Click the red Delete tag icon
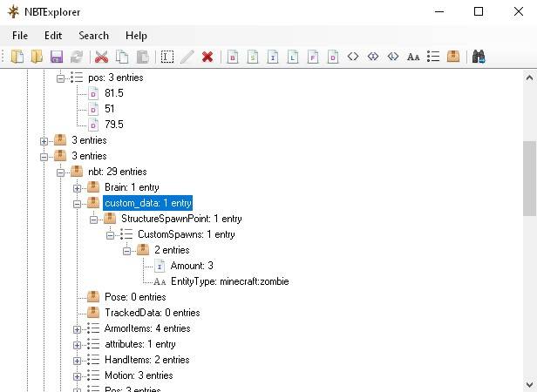537x392 pixels. tap(207, 57)
